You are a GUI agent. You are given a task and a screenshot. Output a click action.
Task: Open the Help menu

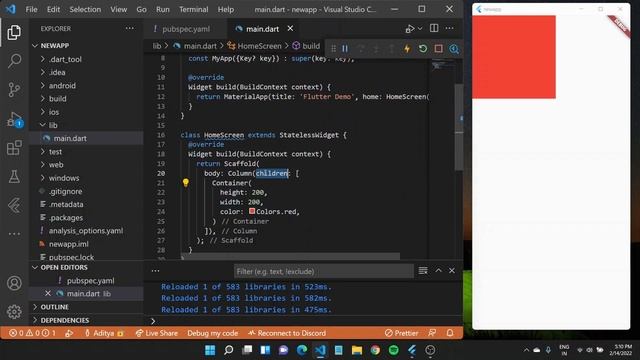226,9
